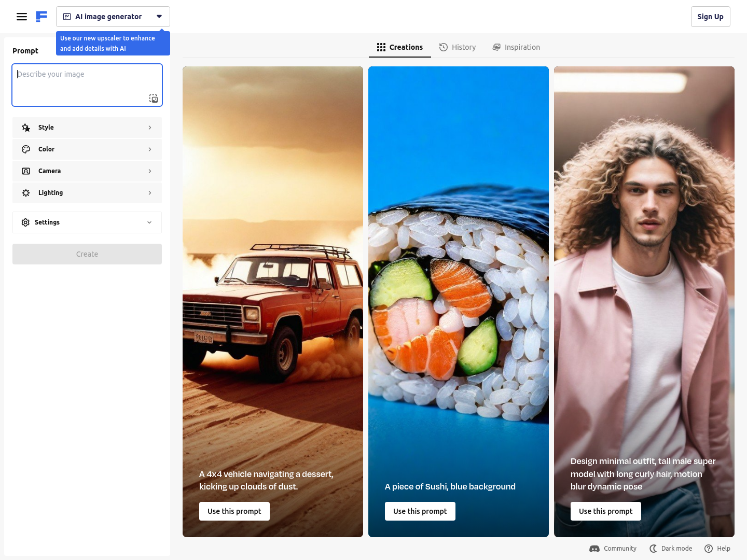Viewport: 747px width, 560px height.
Task: Switch to the Inspiration tab
Action: tap(516, 47)
